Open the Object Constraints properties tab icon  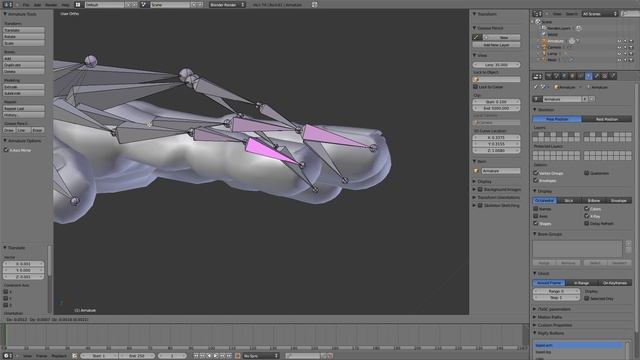(x=580, y=76)
